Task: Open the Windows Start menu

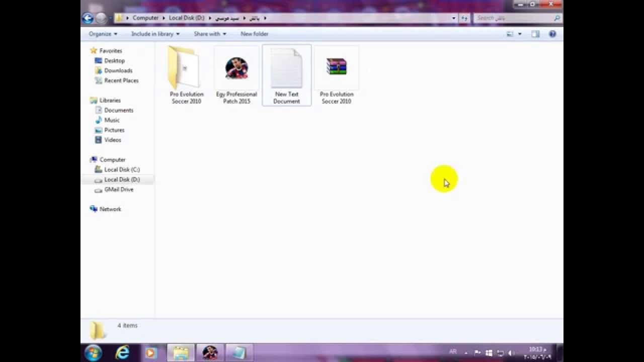Action: (93, 352)
